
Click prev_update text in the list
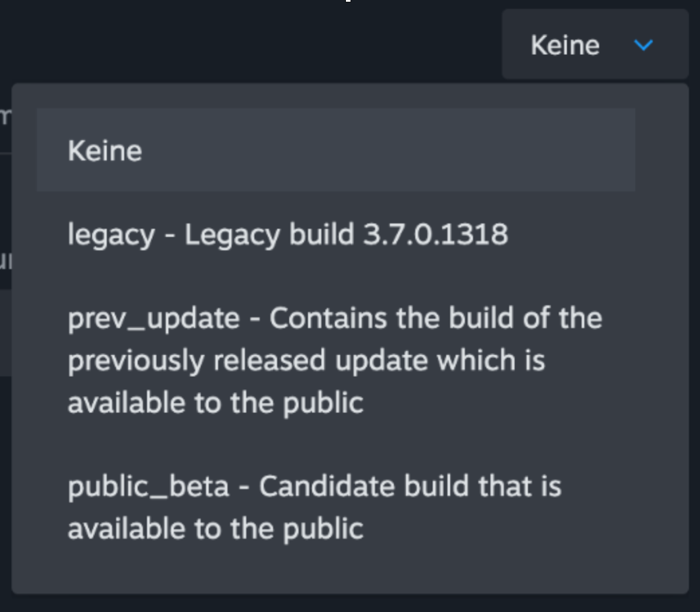point(153,319)
